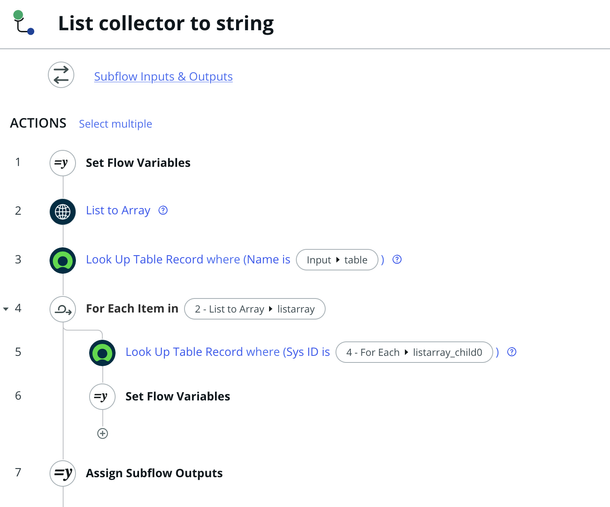610x507 pixels.
Task: Open the List to Array action
Action: 118,211
